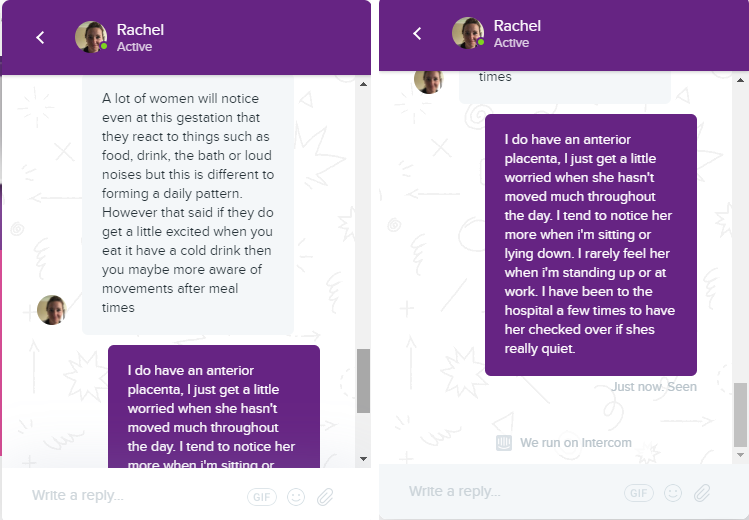Open the emoji picker in right chat
The height and width of the screenshot is (520, 749).
[673, 493]
